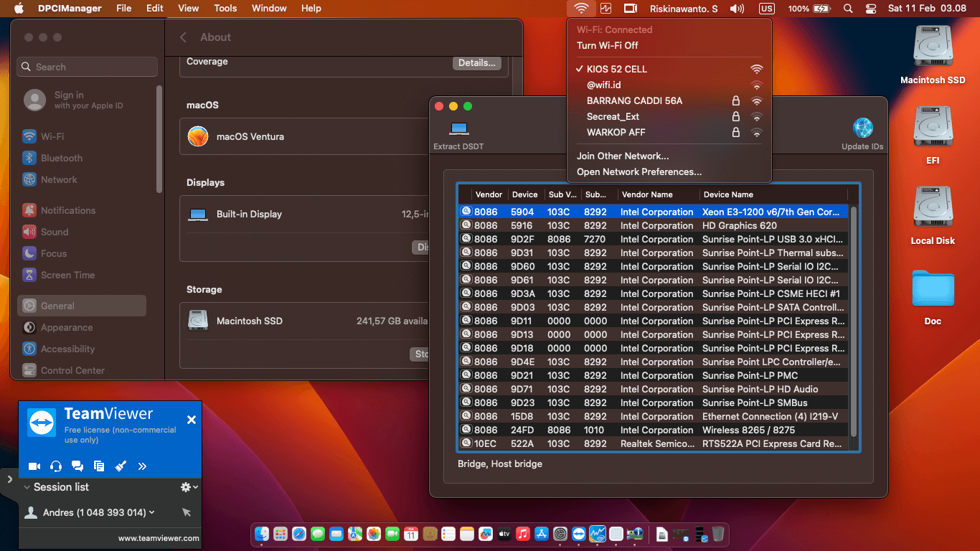
Task: Collapse TeamViewer panel side arrow tab
Action: [9, 479]
